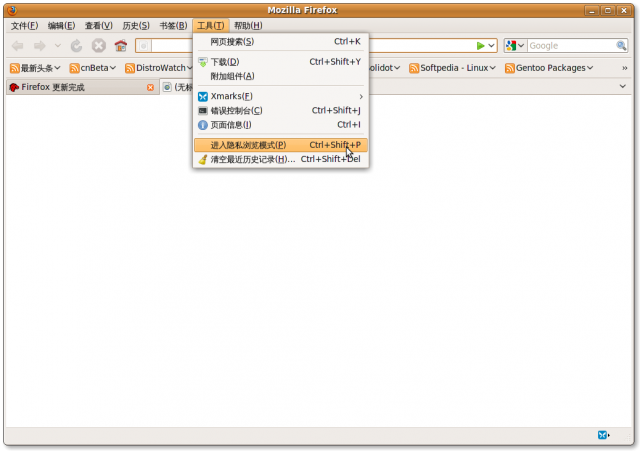Open the address bar history dropdown

pos(491,46)
